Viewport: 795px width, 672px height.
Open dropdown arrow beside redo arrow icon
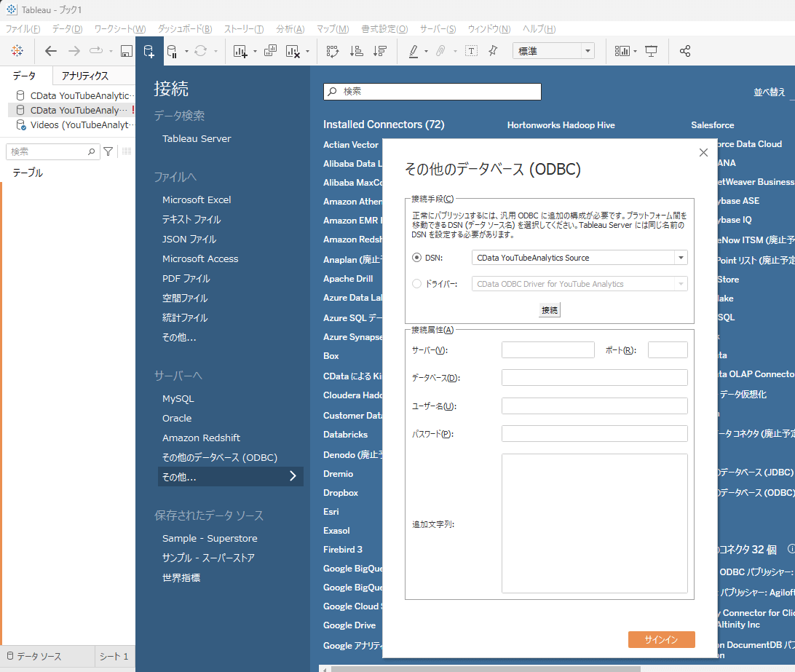[111, 51]
